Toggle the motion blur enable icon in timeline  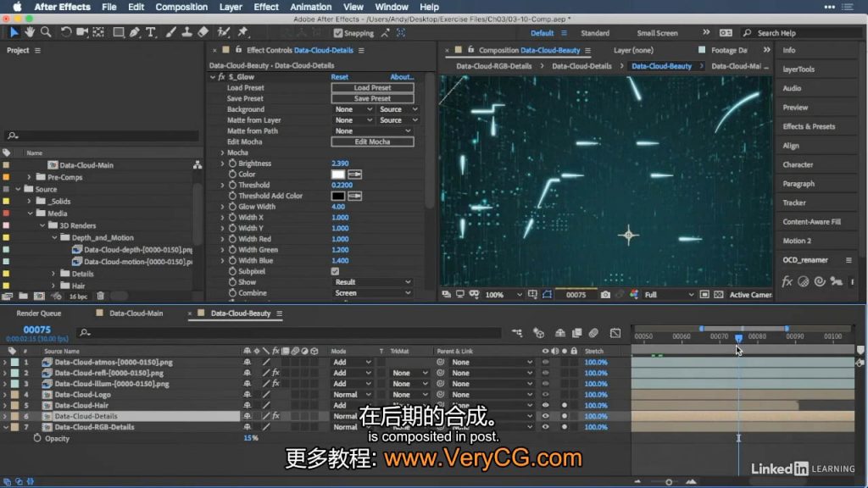tap(593, 332)
